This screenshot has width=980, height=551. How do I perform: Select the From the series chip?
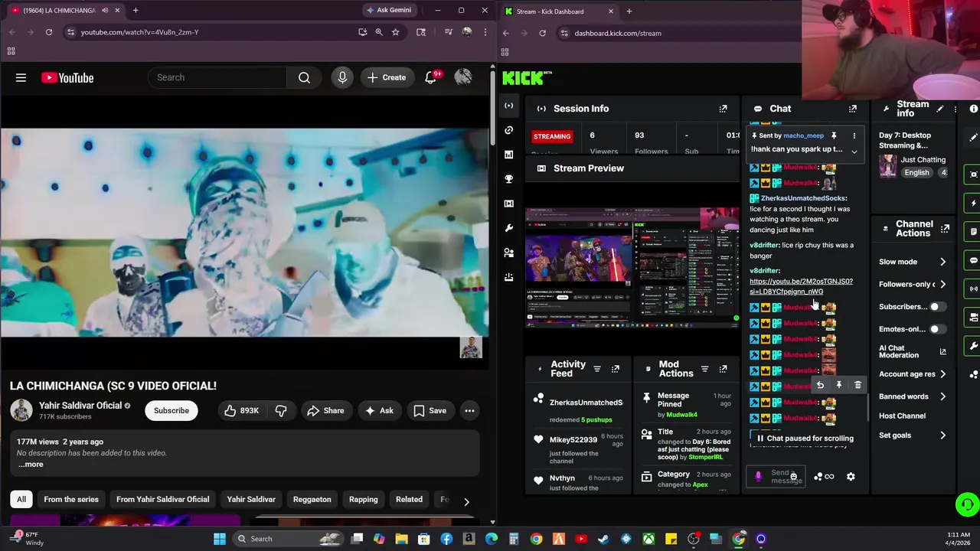[x=71, y=500]
